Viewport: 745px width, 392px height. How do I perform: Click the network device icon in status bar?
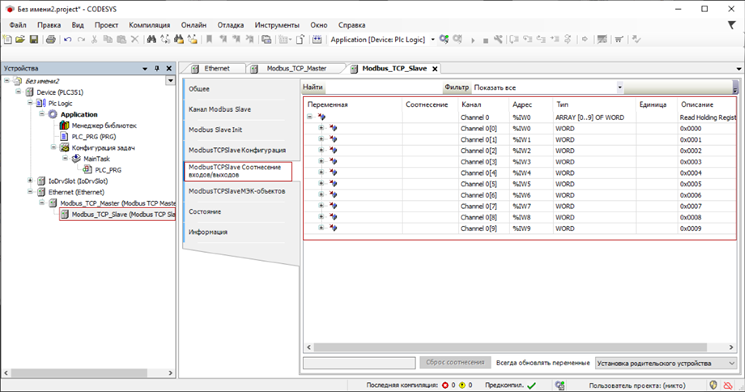[x=560, y=385]
